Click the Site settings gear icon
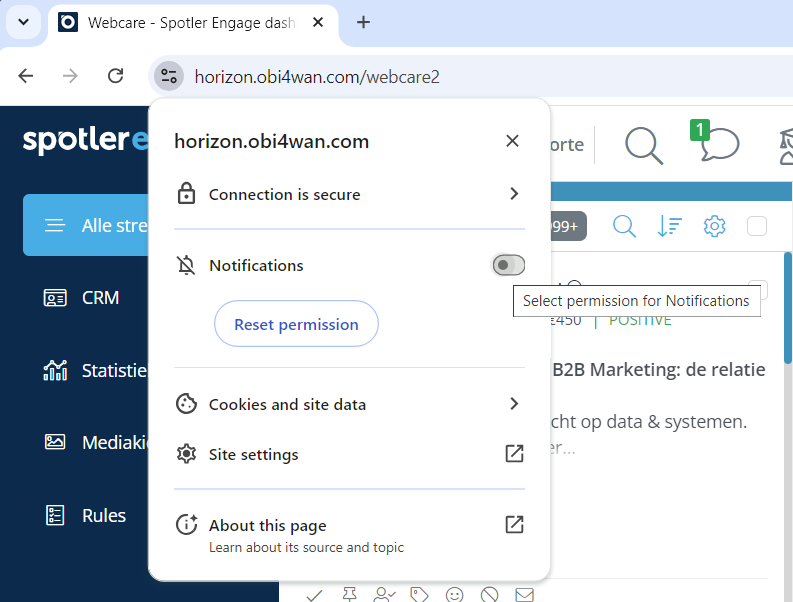 [186, 454]
